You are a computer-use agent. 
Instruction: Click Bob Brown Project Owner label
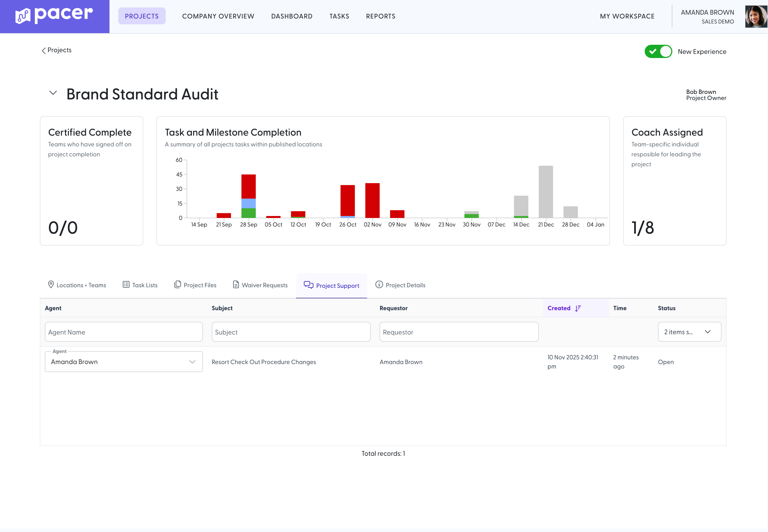point(706,95)
